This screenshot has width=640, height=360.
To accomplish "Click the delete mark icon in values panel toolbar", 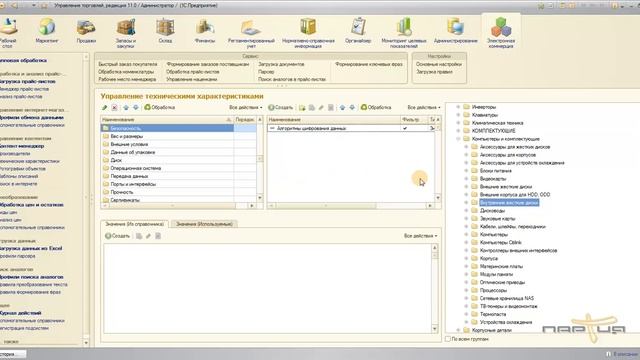I will (x=158, y=236).
